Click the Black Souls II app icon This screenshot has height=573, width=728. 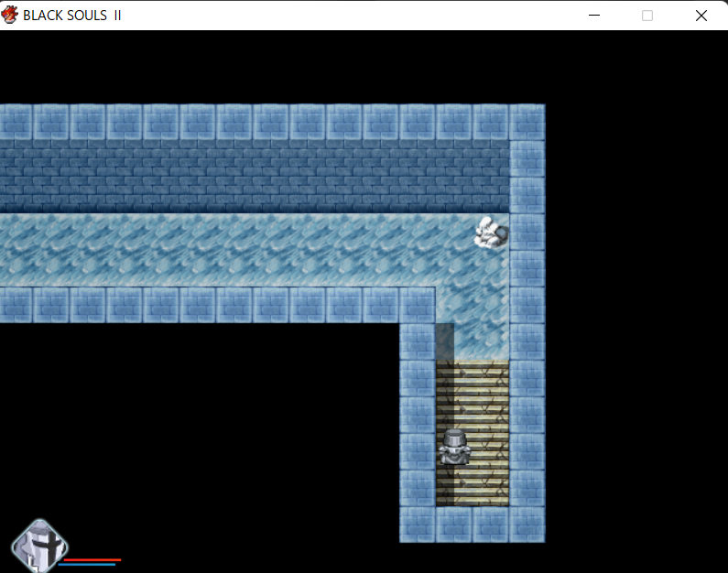(x=10, y=15)
